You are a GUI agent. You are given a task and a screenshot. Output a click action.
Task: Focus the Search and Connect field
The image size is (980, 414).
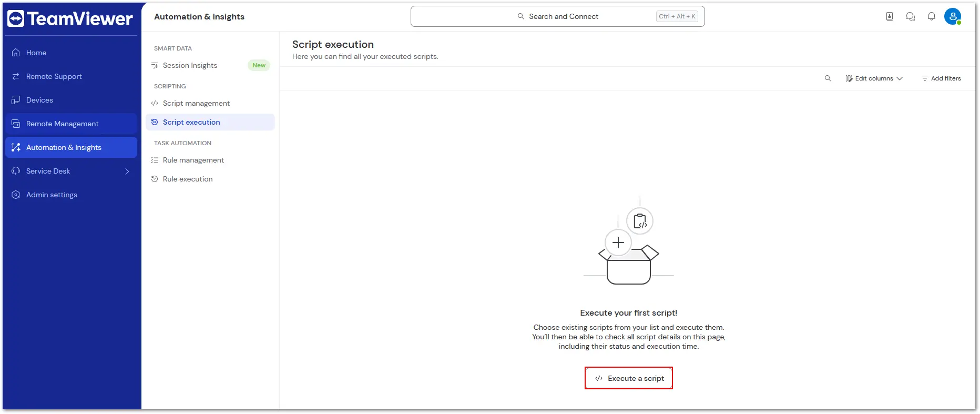click(557, 16)
